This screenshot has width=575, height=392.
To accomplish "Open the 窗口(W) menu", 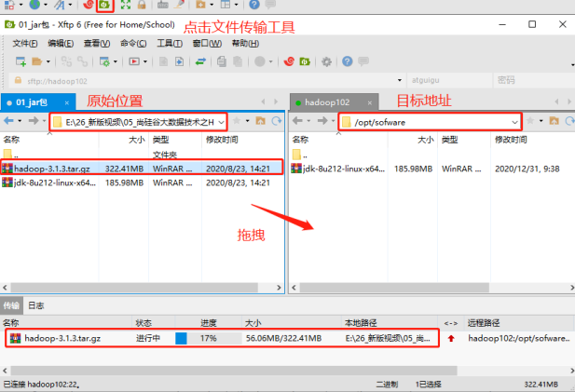I will point(207,44).
